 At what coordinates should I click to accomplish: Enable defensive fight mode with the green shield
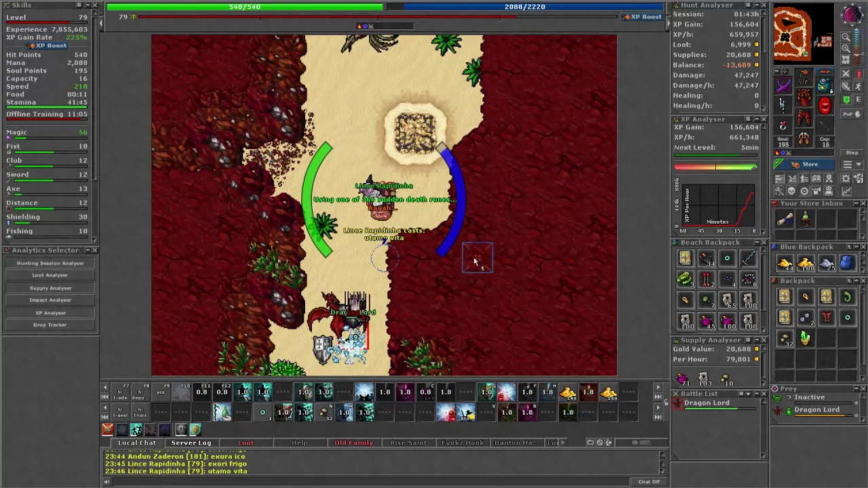846,100
